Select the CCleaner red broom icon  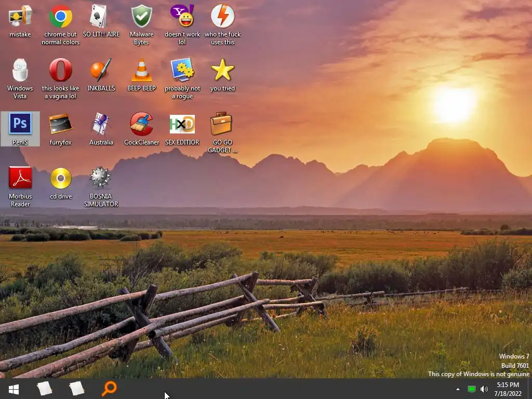coord(141,124)
